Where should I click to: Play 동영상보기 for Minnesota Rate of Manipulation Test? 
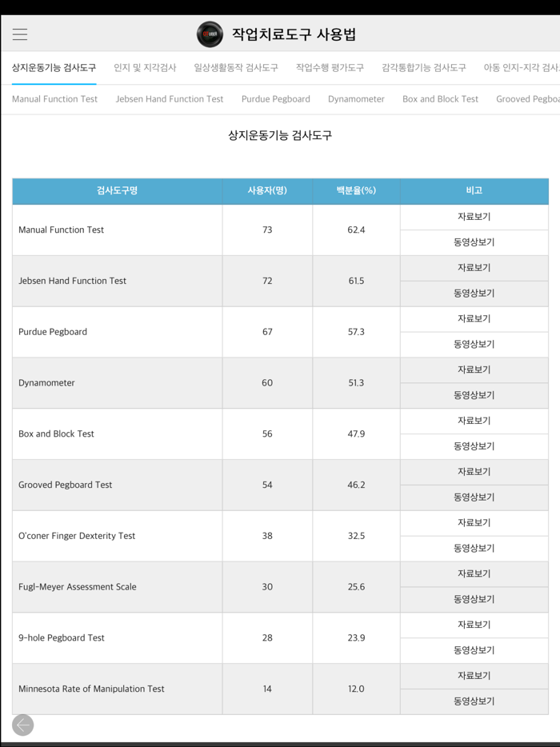pos(474,701)
